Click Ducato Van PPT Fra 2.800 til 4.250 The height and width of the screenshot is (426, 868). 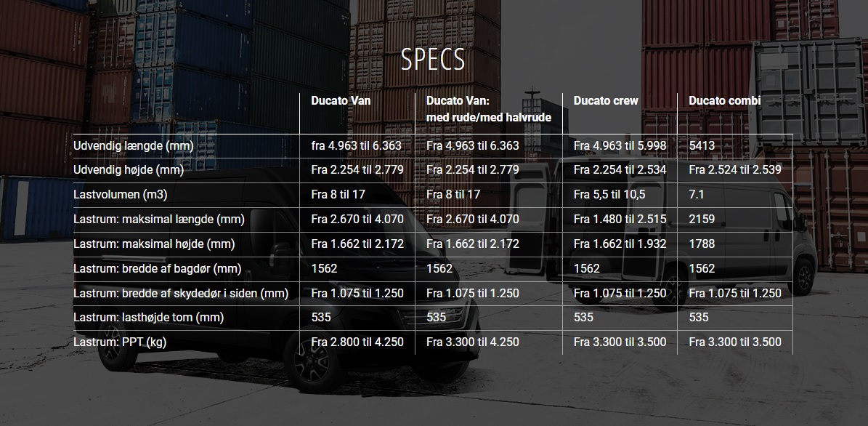click(x=357, y=342)
